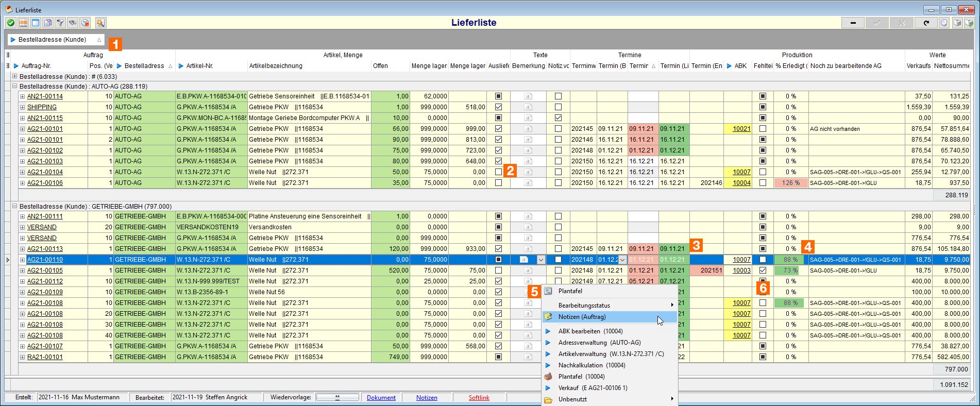The image size is (980, 406).
Task: Toggle Ausliefern checkbox in AN21-00111 row
Action: pyautogui.click(x=498, y=216)
